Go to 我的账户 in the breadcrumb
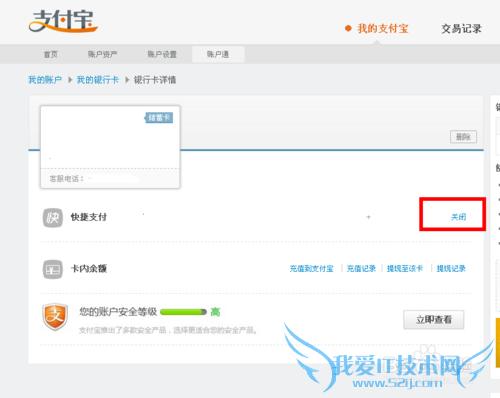The width and height of the screenshot is (500, 398). click(45, 80)
